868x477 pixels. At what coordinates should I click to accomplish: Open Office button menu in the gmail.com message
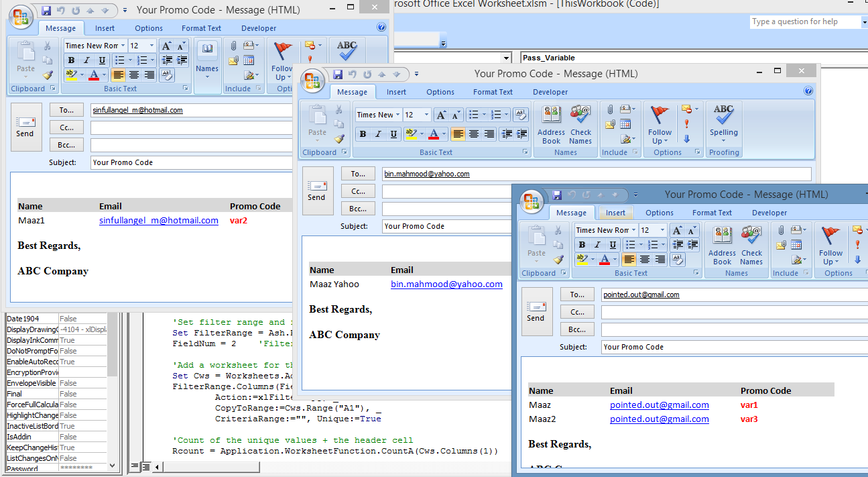(x=533, y=200)
